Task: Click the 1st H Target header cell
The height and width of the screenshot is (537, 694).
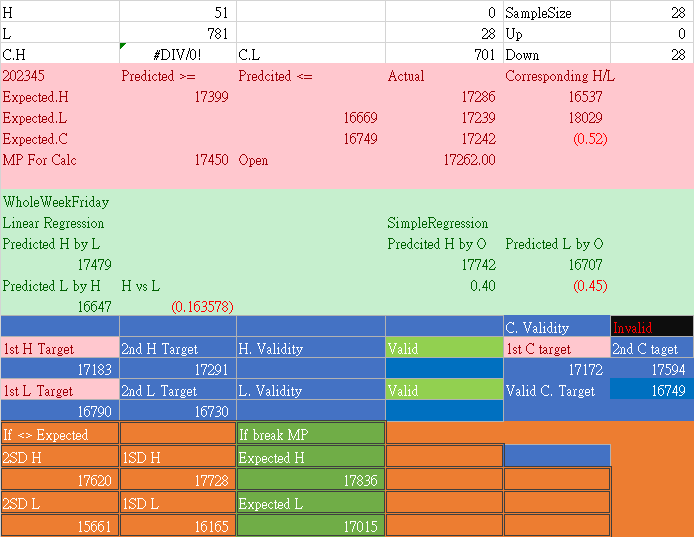Action: (59, 349)
